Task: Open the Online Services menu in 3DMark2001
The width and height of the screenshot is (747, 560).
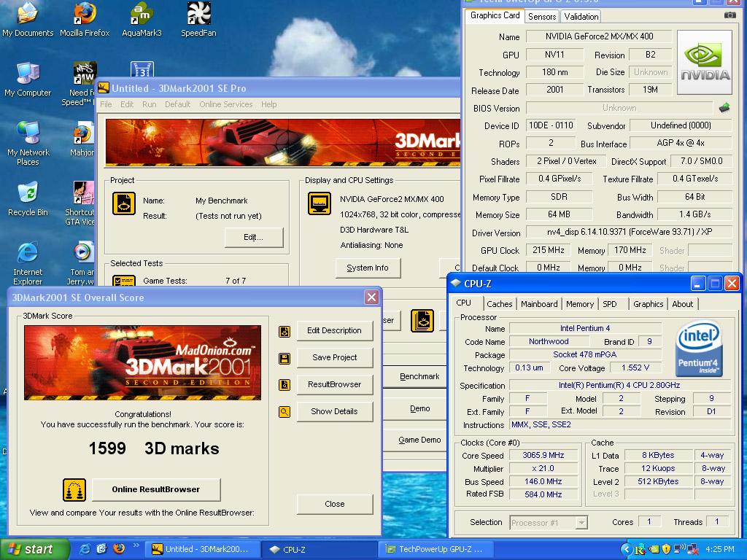Action: click(x=226, y=104)
